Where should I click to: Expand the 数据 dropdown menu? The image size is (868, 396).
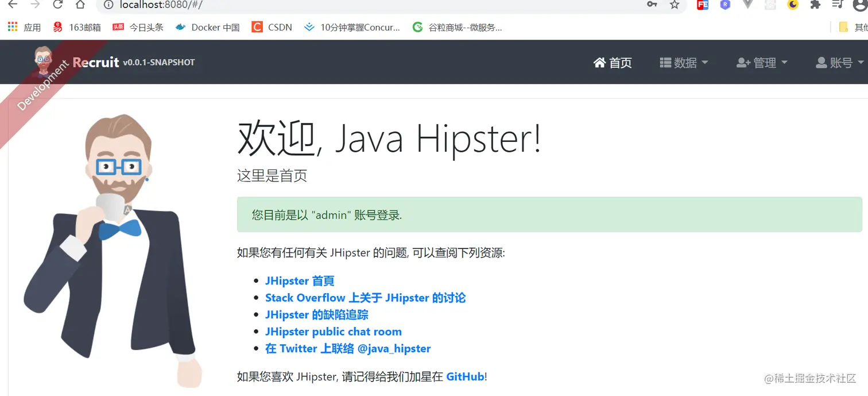[x=684, y=63]
